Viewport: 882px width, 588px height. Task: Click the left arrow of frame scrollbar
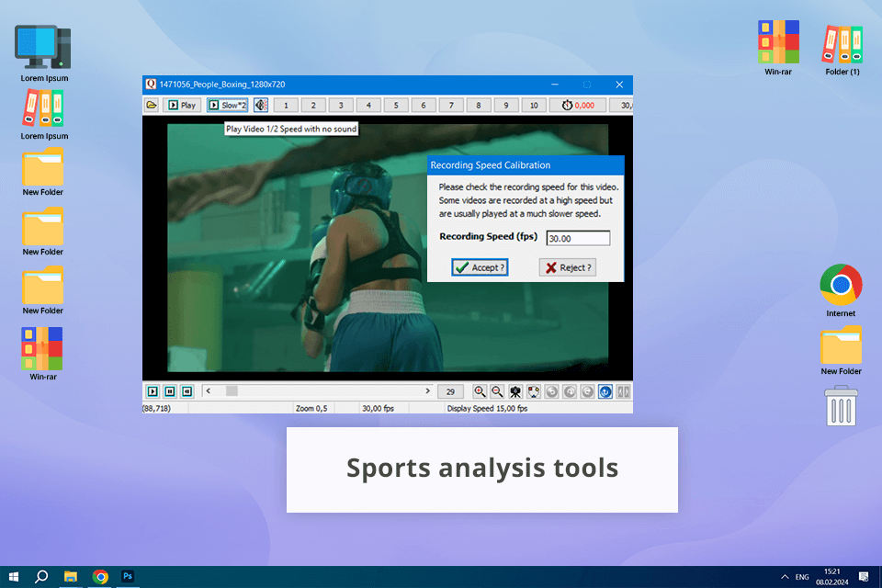click(x=209, y=391)
